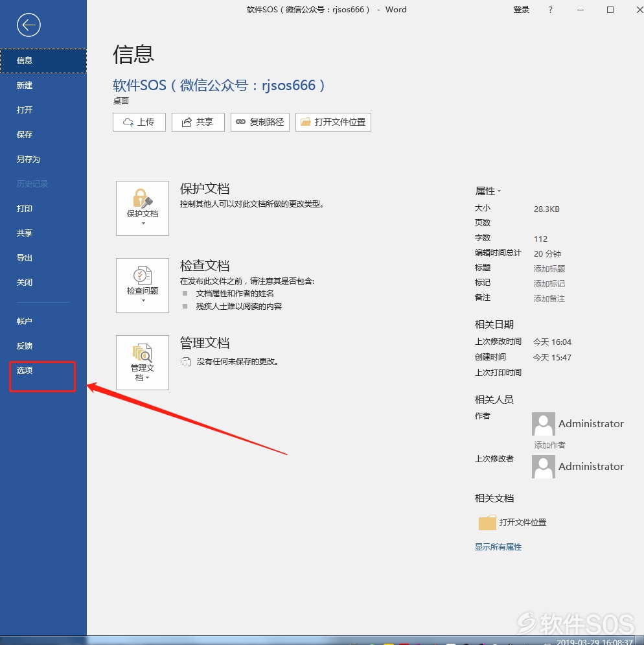This screenshot has height=645, width=644.
Task: Click the word count value 112
Action: click(x=540, y=239)
